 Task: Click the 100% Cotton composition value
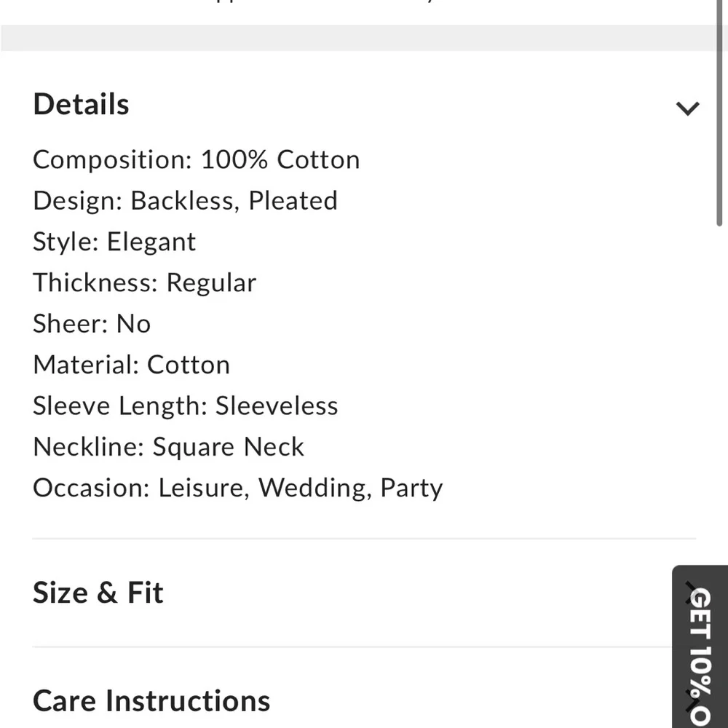pos(280,159)
